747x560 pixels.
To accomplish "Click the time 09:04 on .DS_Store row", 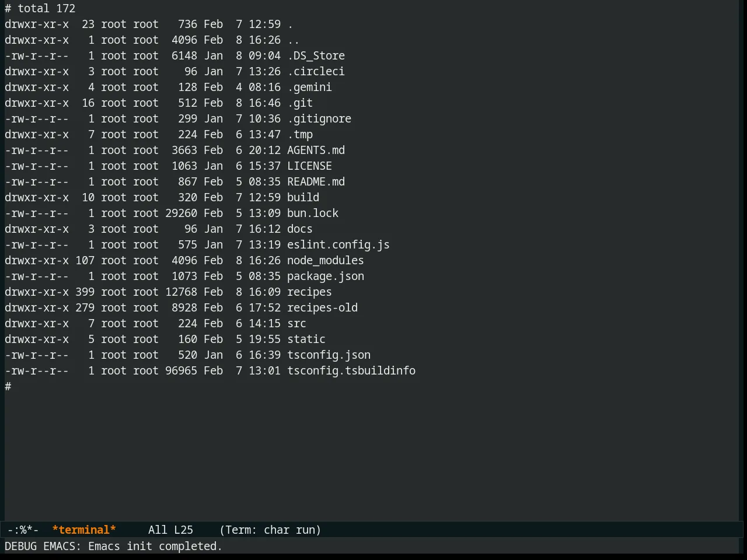I will click(x=264, y=56).
